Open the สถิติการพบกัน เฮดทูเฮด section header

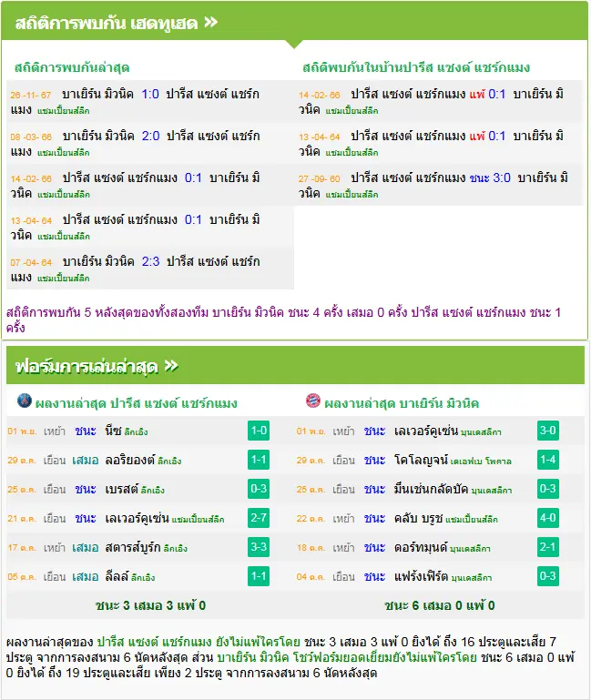tap(294, 22)
